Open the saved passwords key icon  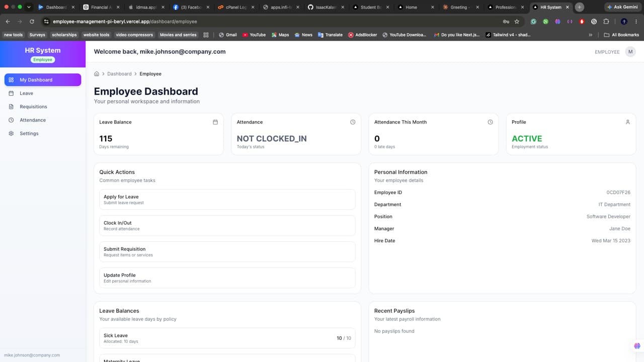point(506,22)
